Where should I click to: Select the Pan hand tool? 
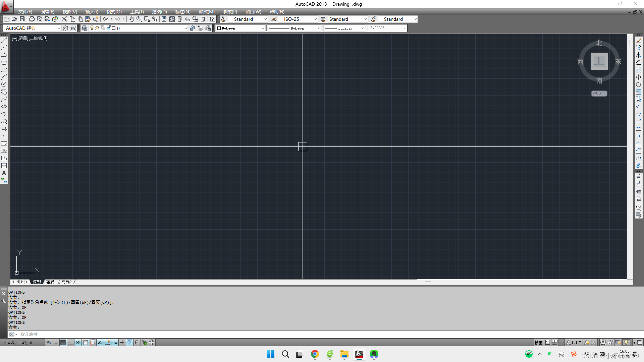pyautogui.click(x=131, y=19)
